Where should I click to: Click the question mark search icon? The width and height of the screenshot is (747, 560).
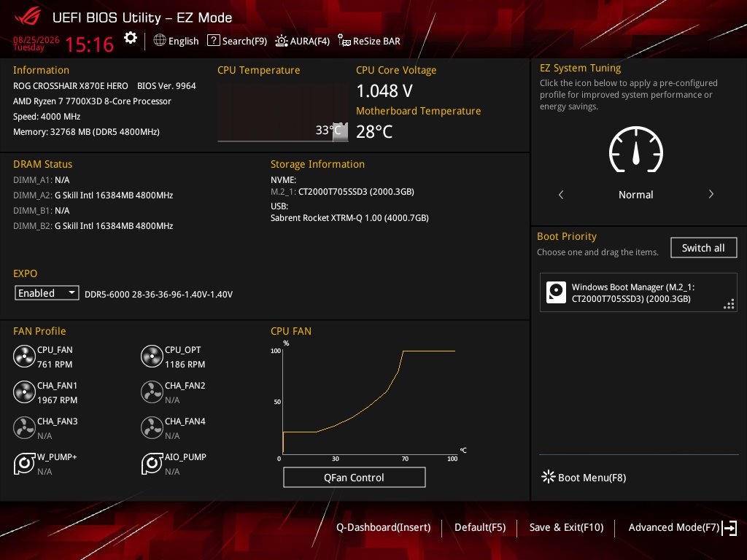(214, 41)
